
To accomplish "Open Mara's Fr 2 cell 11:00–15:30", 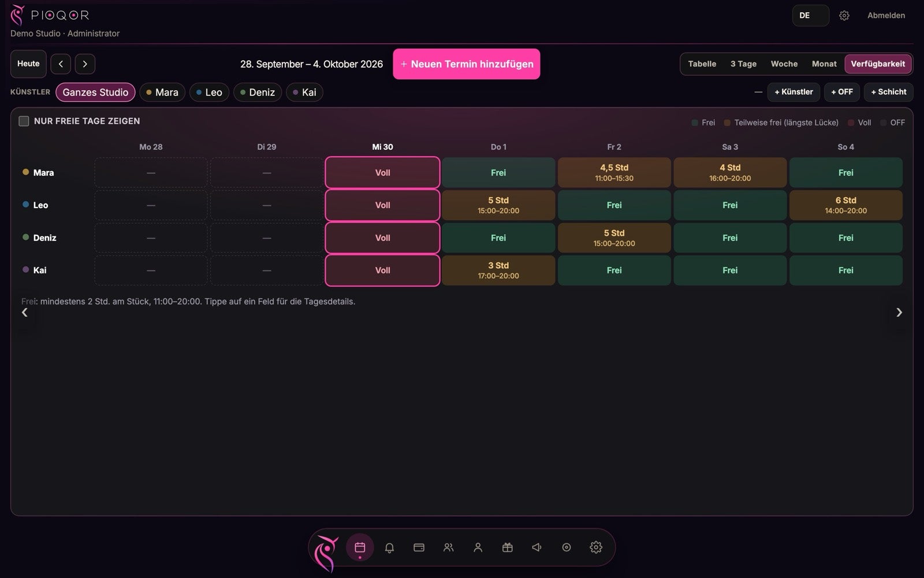I will click(x=614, y=172).
